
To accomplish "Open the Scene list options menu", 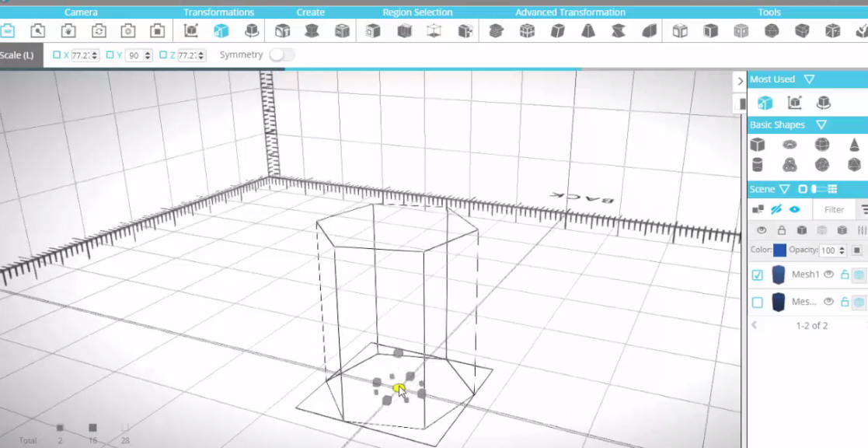I will point(864,209).
